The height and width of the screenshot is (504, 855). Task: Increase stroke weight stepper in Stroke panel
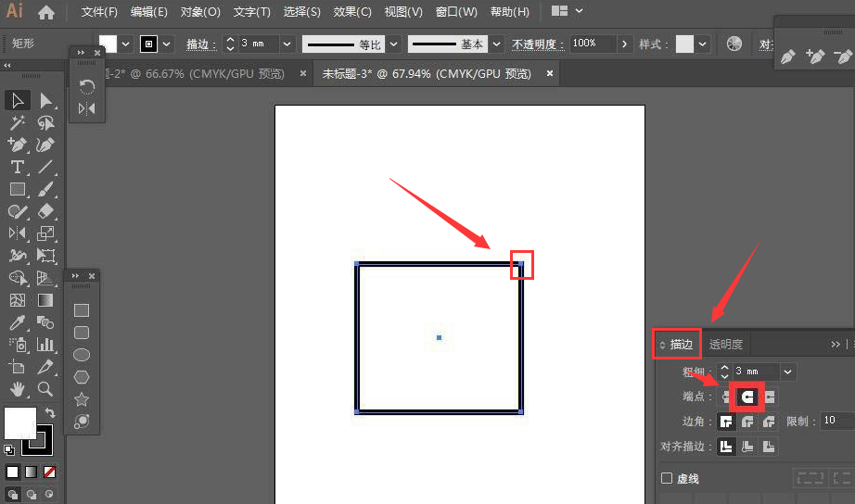click(724, 368)
